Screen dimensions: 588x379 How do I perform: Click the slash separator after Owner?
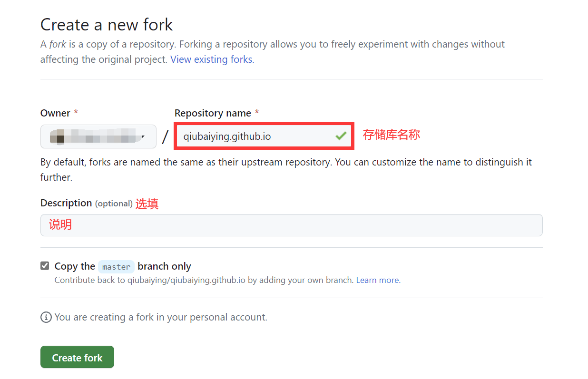[x=165, y=137]
